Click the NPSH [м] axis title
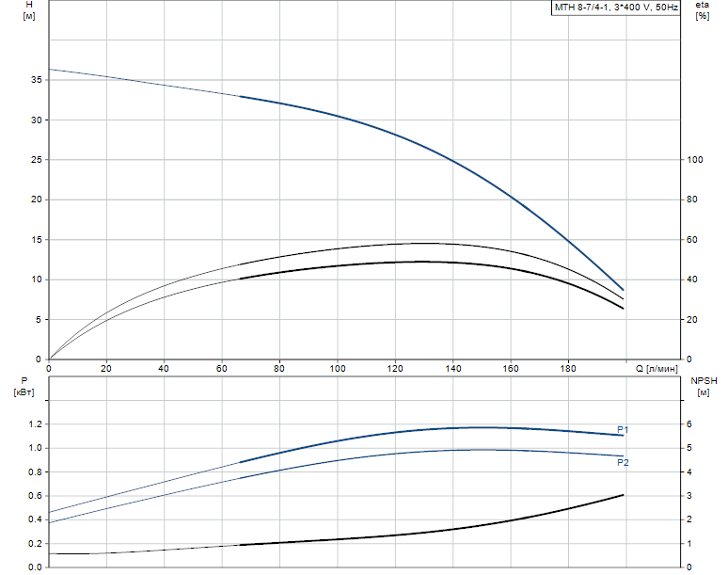The width and height of the screenshot is (728, 575). 704,387
